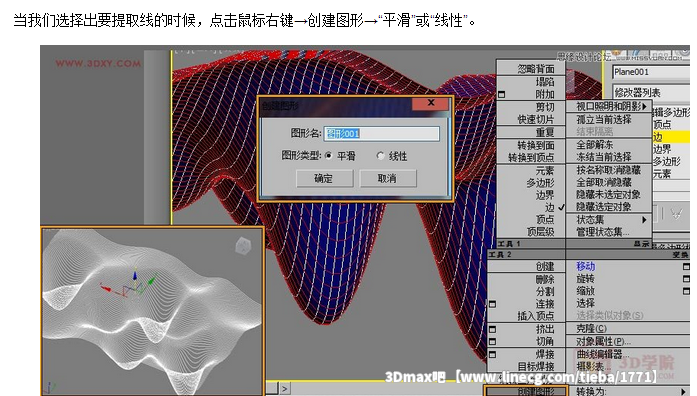Select the highlighted 边 item in modifier stack
This screenshot has width=697, height=396.
click(x=671, y=137)
